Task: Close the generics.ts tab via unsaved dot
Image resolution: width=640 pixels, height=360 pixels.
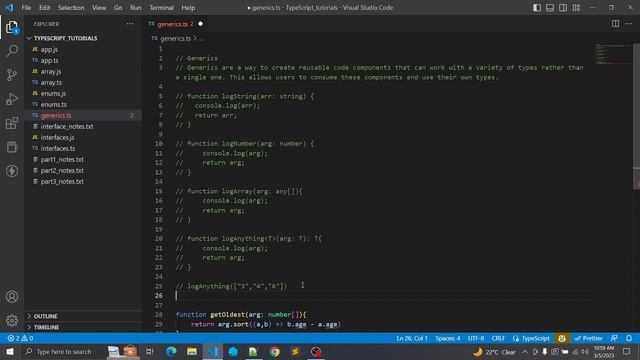Action: coord(200,24)
